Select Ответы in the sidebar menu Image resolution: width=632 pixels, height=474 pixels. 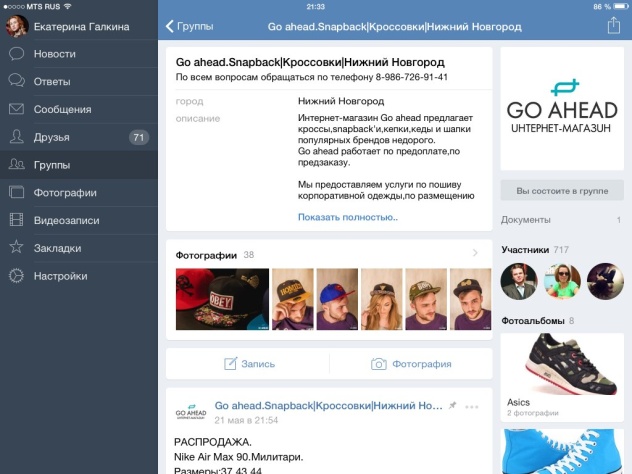(52, 82)
